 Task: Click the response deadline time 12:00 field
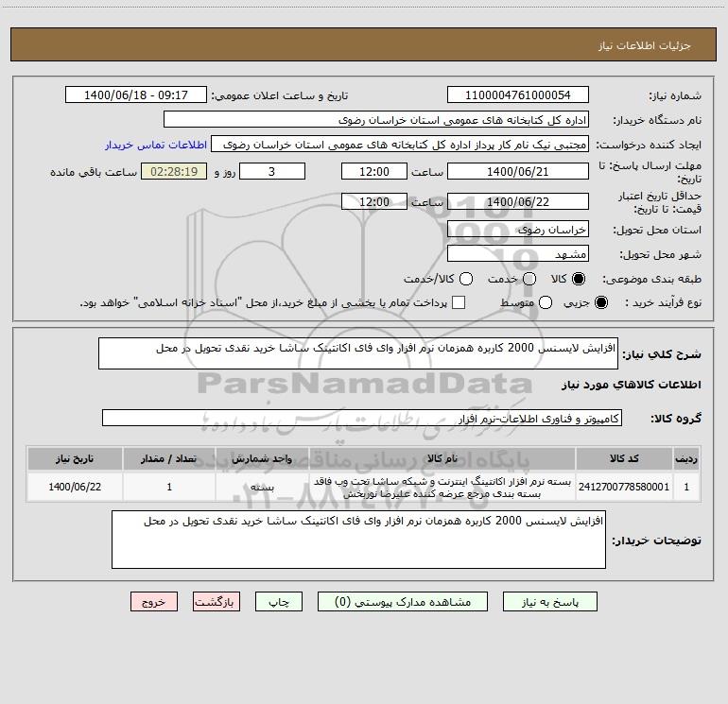(374, 172)
